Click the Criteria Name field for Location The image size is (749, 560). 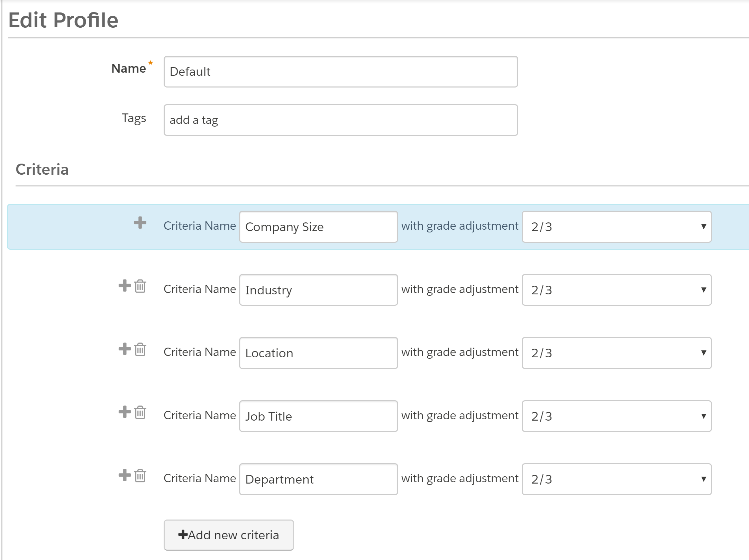click(318, 354)
